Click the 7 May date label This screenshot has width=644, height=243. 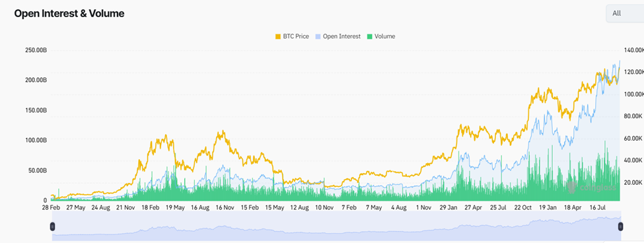(374, 208)
